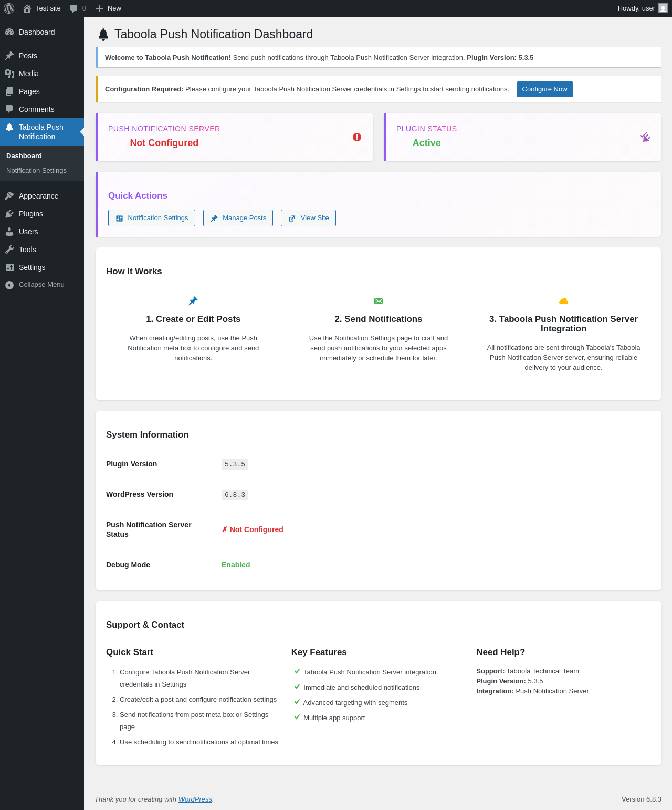The image size is (672, 810).
Task: Click the Dashboard gauge icon in sidebar
Action: (9, 32)
